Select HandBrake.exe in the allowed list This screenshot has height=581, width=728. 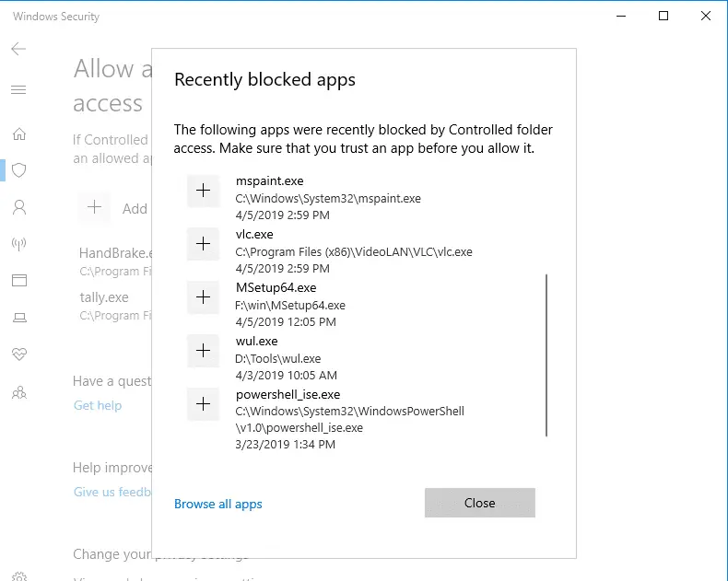click(115, 261)
